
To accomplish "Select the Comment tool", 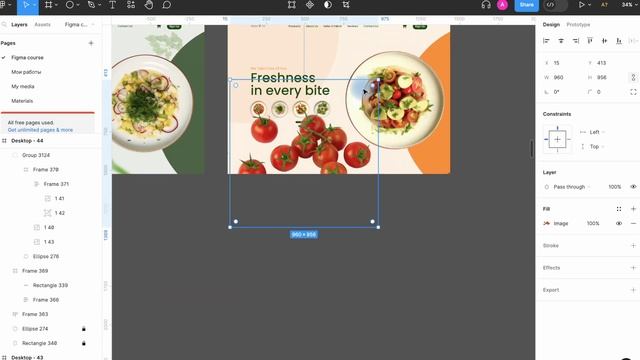I will (x=167, y=5).
